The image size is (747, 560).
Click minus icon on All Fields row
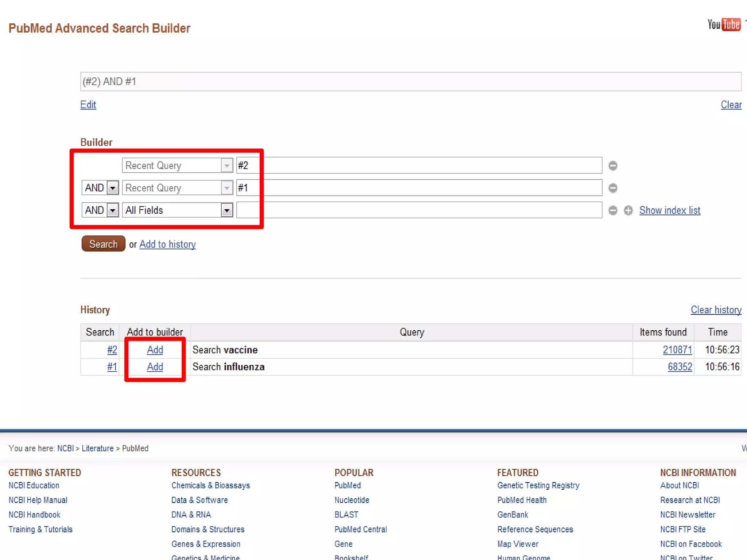(x=613, y=210)
